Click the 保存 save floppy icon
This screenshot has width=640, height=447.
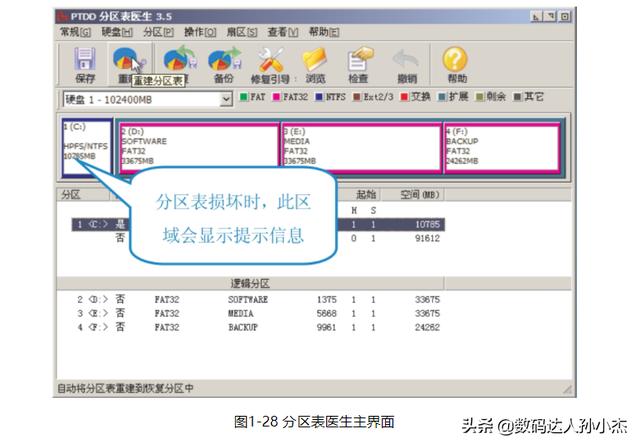[x=85, y=59]
